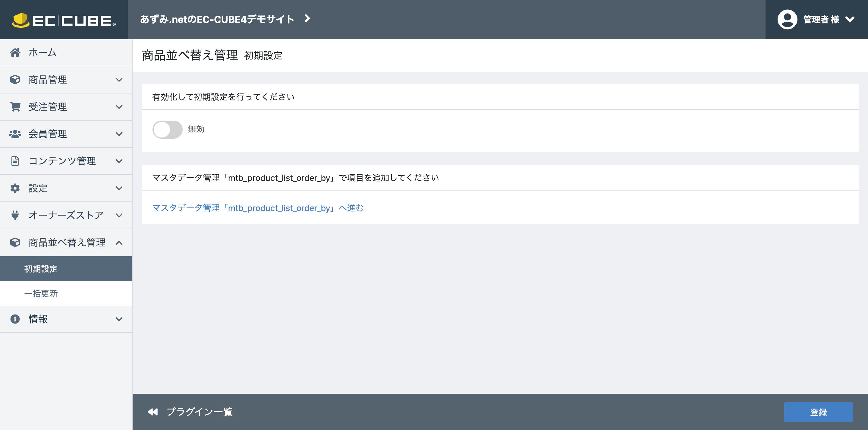
Task: Click the 情報 info circle icon
Action: 15,319
